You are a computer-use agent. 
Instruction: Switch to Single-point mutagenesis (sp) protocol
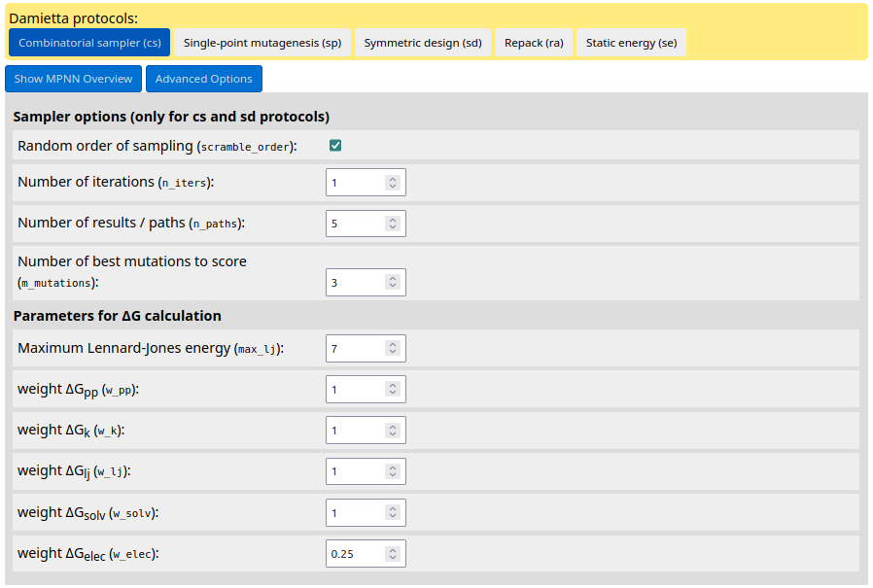pos(262,43)
